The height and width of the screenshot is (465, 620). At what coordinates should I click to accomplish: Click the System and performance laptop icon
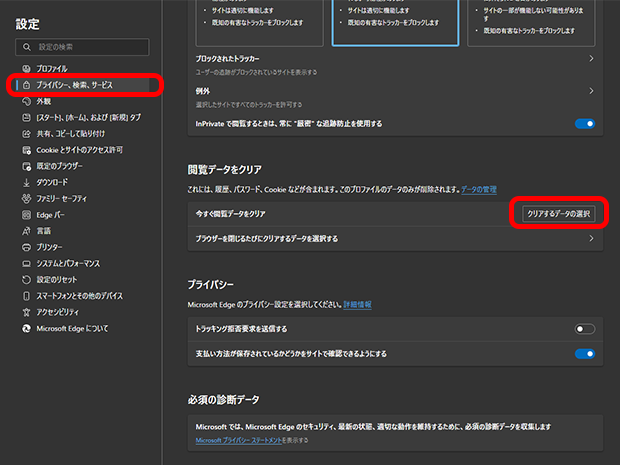coord(26,263)
